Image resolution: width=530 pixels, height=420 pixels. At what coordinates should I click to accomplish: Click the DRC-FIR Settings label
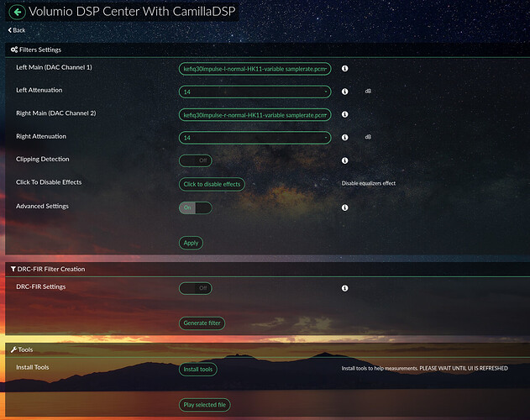[41, 286]
